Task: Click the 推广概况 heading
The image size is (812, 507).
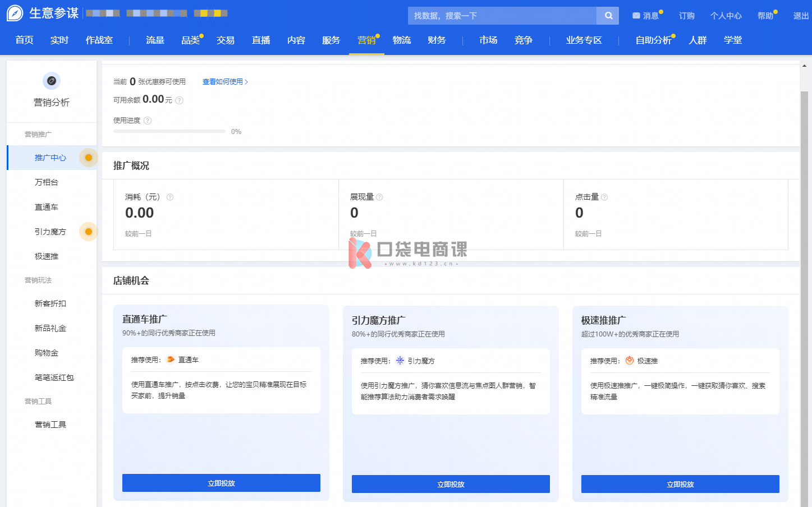Action: [x=131, y=165]
